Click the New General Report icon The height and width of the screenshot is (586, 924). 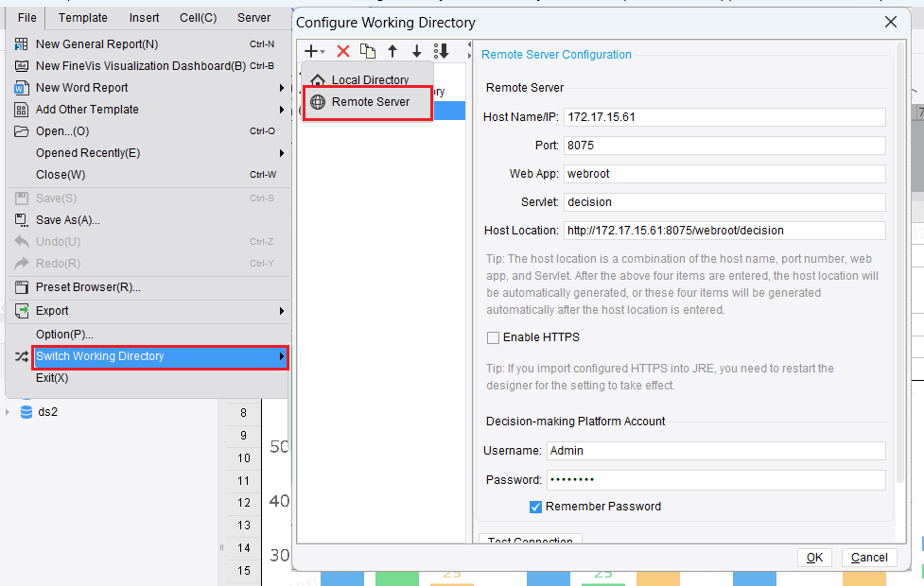coord(21,43)
